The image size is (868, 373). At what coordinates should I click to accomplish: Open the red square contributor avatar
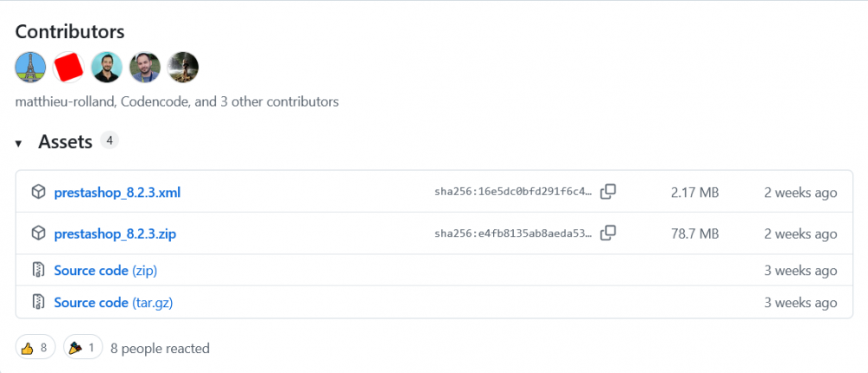point(69,67)
